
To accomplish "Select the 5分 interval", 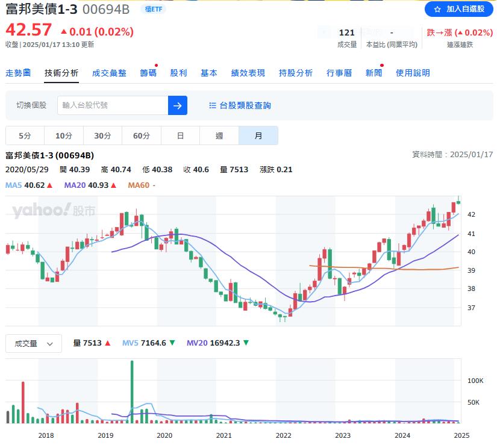I will 25,135.
